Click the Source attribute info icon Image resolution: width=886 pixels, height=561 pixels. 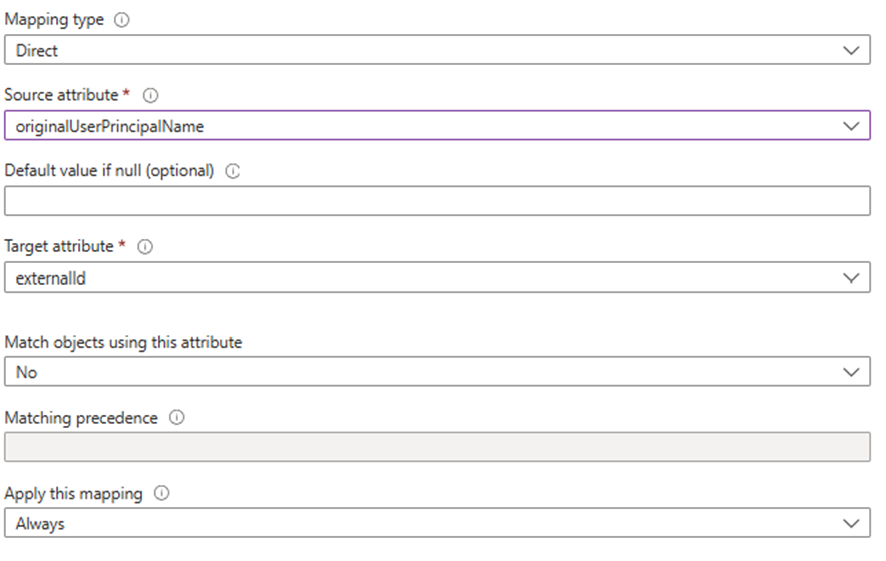click(152, 96)
